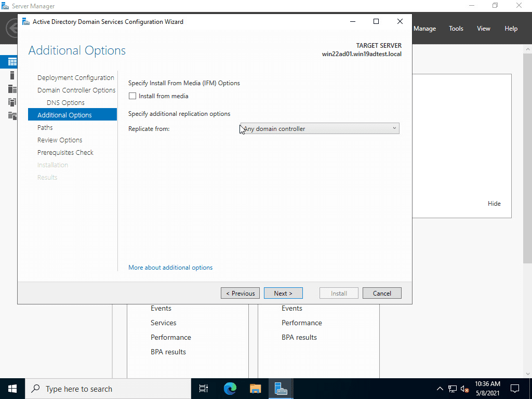Viewport: 532px width, 399px height.
Task: Open File Explorer from the taskbar
Action: click(255, 388)
